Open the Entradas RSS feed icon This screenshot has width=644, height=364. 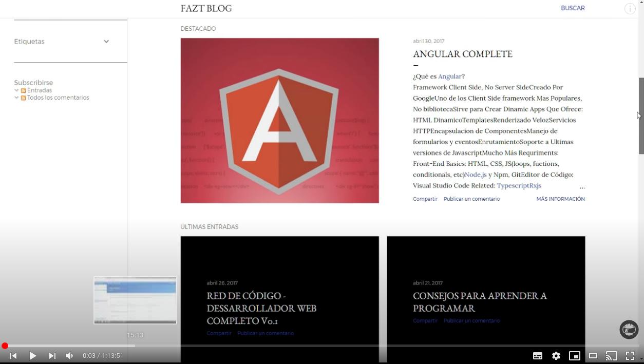coord(23,91)
